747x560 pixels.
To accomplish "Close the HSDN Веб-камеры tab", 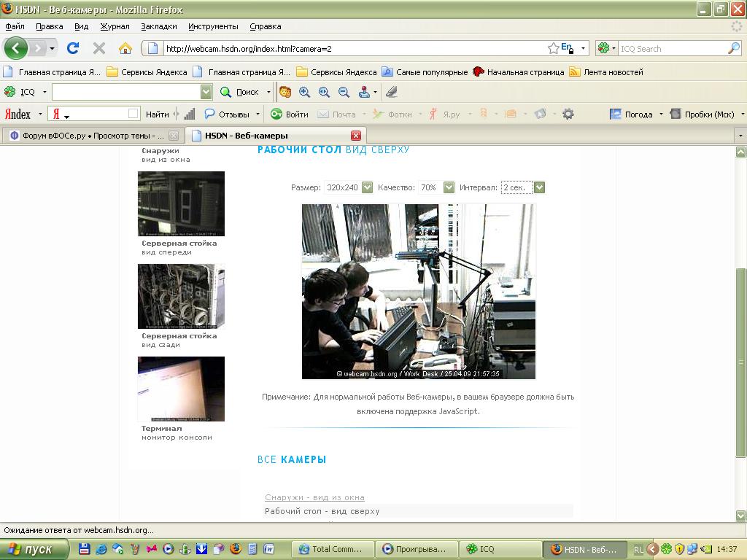I will click(356, 136).
